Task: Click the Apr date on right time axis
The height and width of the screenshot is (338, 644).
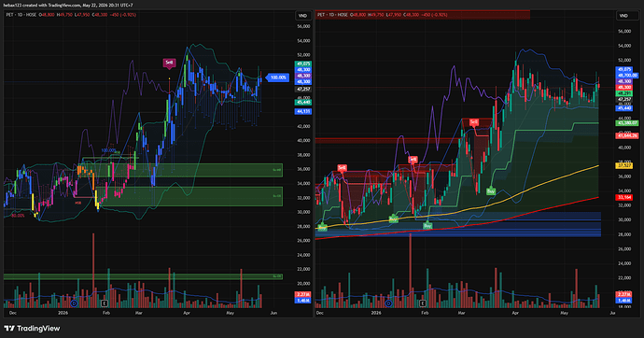Action: click(515, 313)
